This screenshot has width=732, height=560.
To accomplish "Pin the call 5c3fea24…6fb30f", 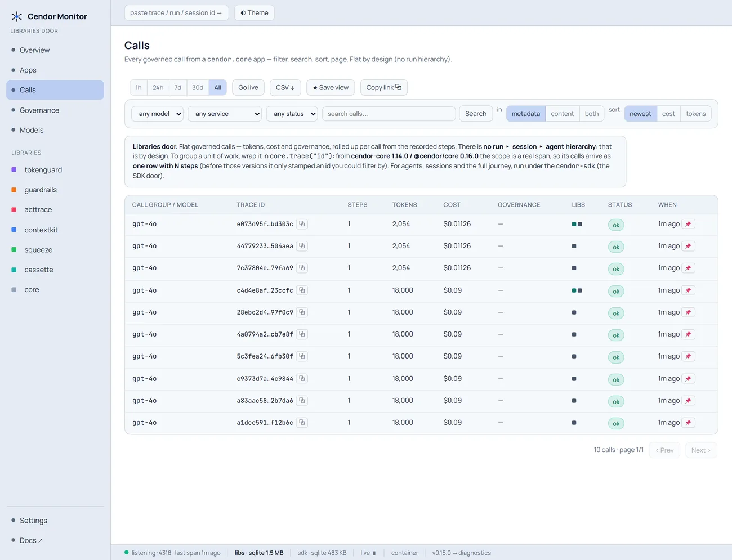I will pos(688,356).
